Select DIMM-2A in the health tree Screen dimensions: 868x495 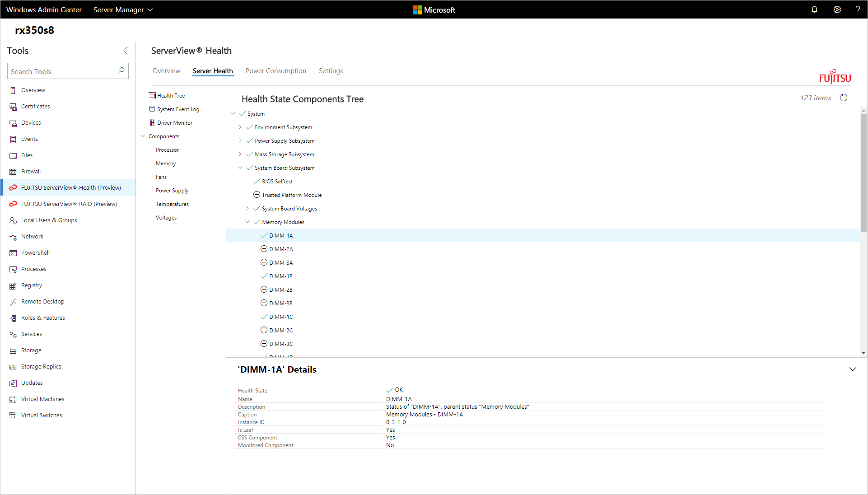coord(281,249)
